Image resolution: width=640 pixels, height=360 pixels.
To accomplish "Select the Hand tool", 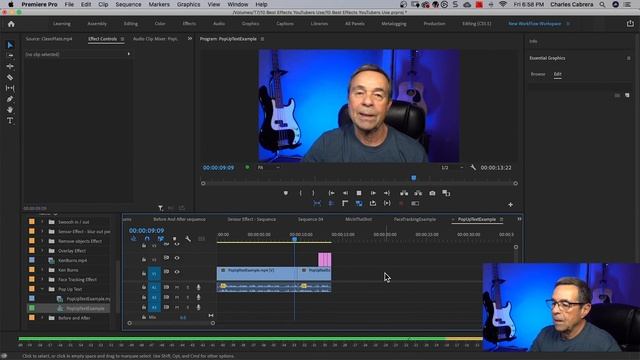I will 10,110.
